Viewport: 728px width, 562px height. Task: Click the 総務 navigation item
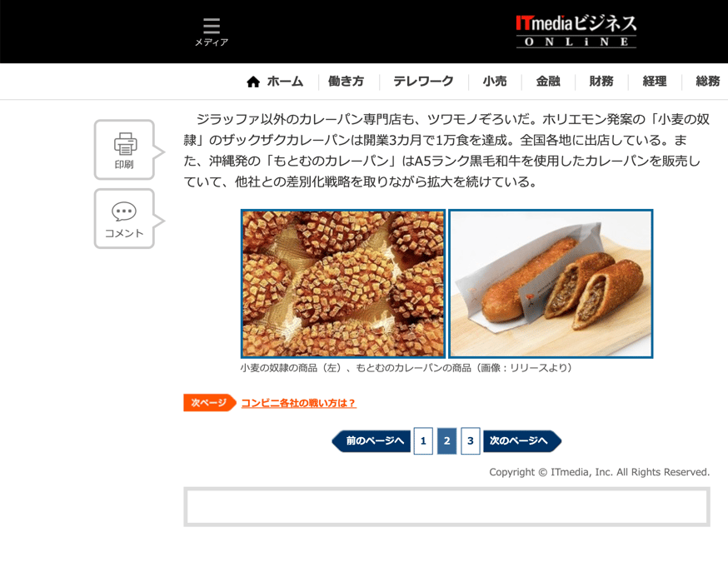coord(707,82)
